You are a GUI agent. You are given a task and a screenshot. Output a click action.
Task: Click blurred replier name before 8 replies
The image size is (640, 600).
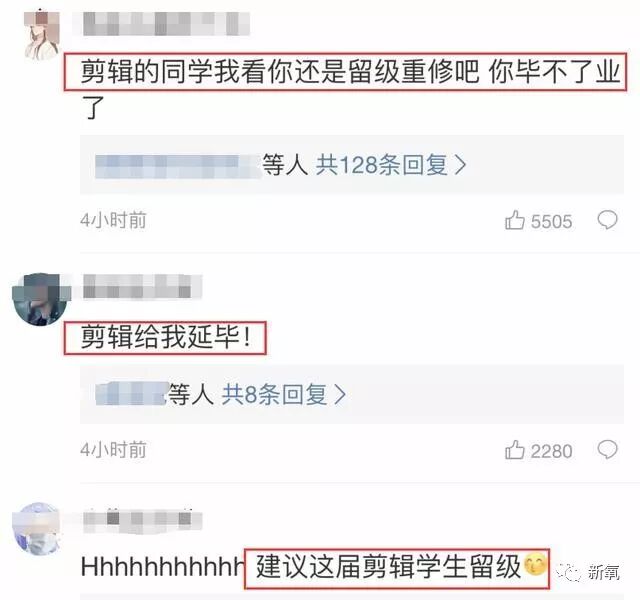tap(131, 393)
